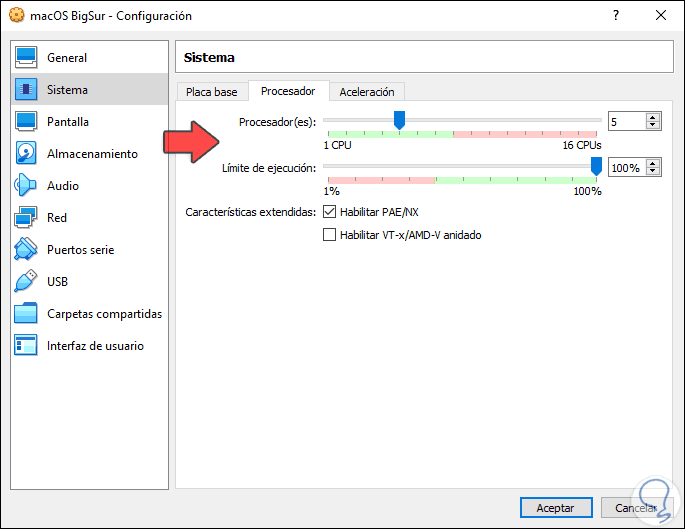Click the Procesador(es) slider handle
Image resolution: width=685 pixels, height=529 pixels.
[x=399, y=120]
